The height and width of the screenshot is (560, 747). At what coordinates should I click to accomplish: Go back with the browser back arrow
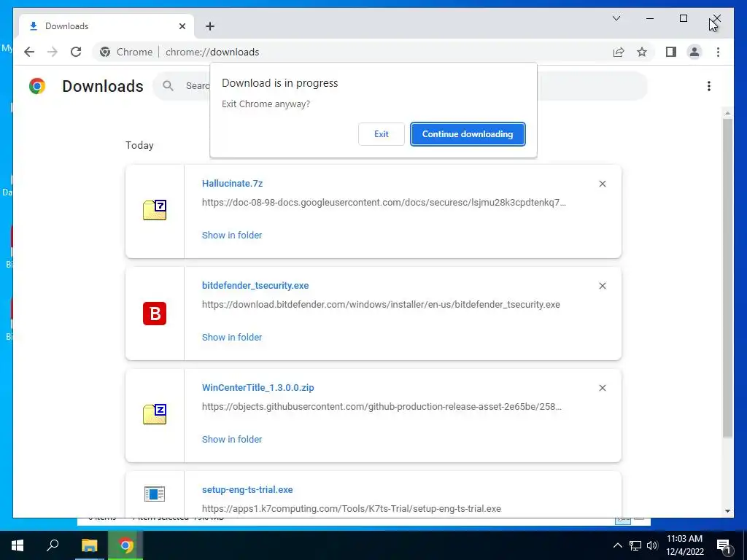click(x=29, y=52)
